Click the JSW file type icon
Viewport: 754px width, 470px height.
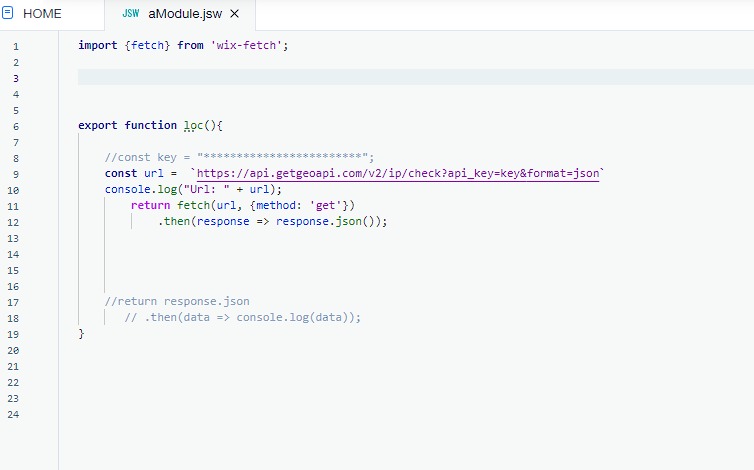[131, 13]
